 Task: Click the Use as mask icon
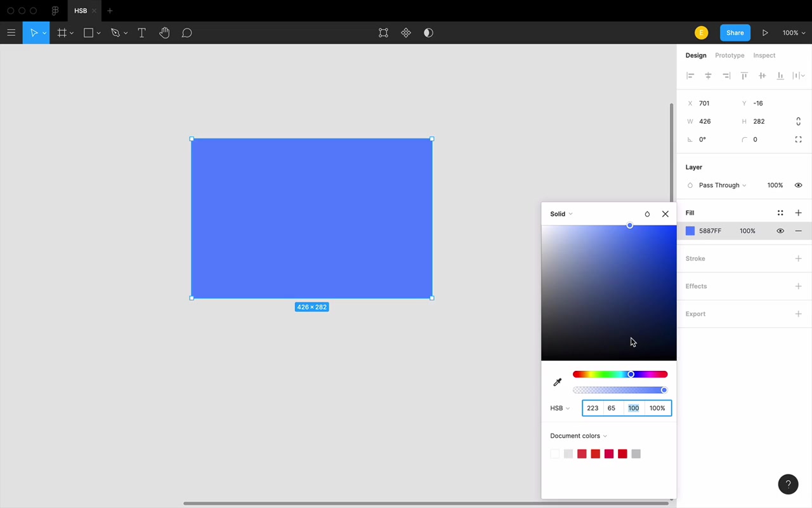point(429,33)
